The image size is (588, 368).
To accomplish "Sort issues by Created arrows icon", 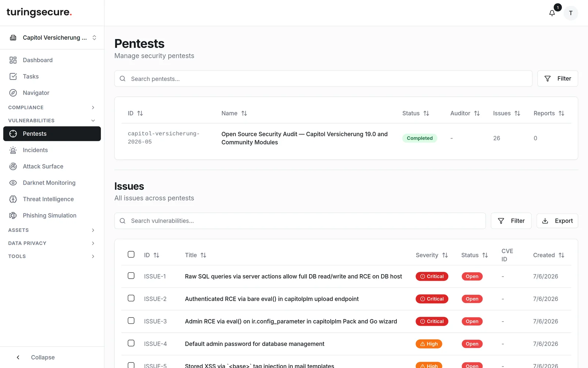I will tap(562, 255).
